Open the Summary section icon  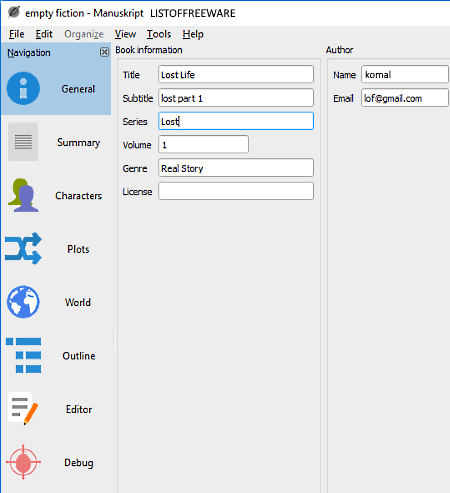coord(23,142)
